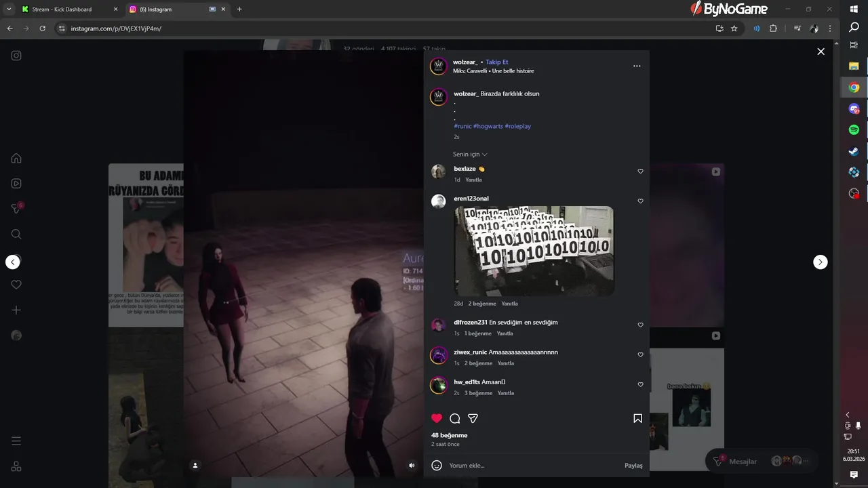Open the #runic hashtag
This screenshot has width=868, height=488.
[462, 126]
